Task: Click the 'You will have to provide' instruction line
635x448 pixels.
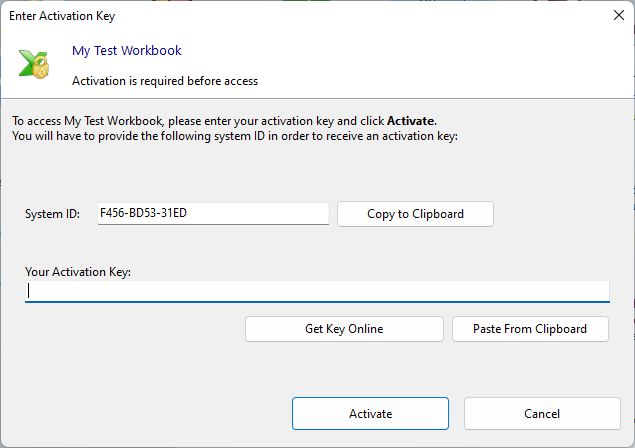Action: pos(234,136)
